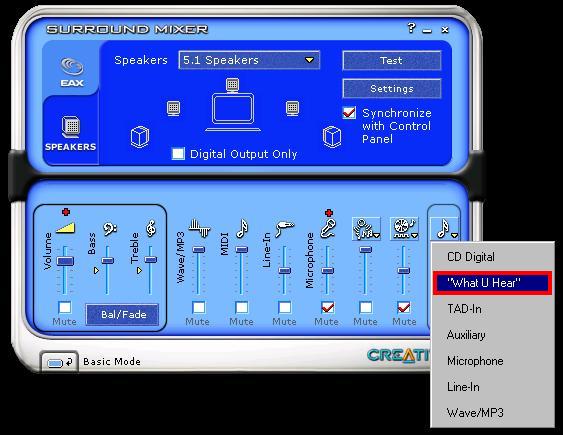The width and height of the screenshot is (563, 435).
Task: Mute the MIDI channel
Action: point(242,307)
